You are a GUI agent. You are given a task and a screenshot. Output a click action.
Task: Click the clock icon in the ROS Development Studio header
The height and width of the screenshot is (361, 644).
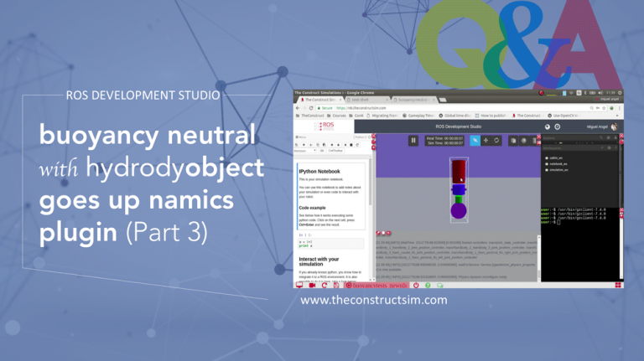pyautogui.click(x=558, y=126)
